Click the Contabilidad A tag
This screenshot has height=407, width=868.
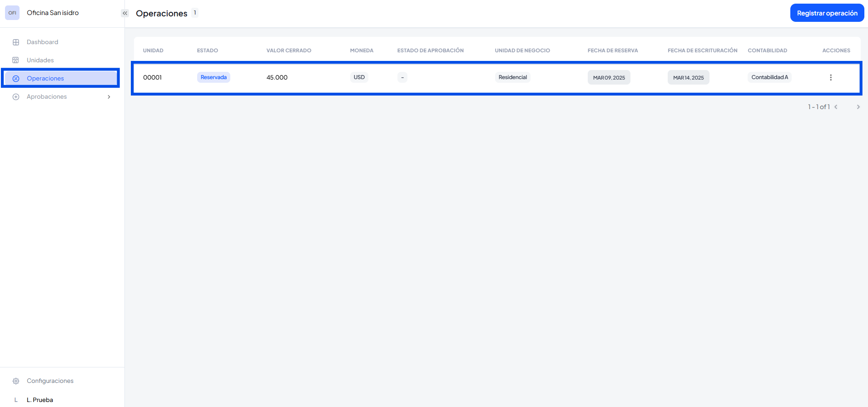769,77
